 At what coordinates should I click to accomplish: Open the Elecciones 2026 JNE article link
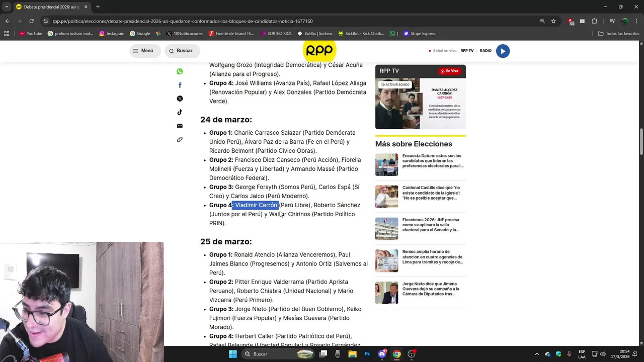[x=431, y=225]
